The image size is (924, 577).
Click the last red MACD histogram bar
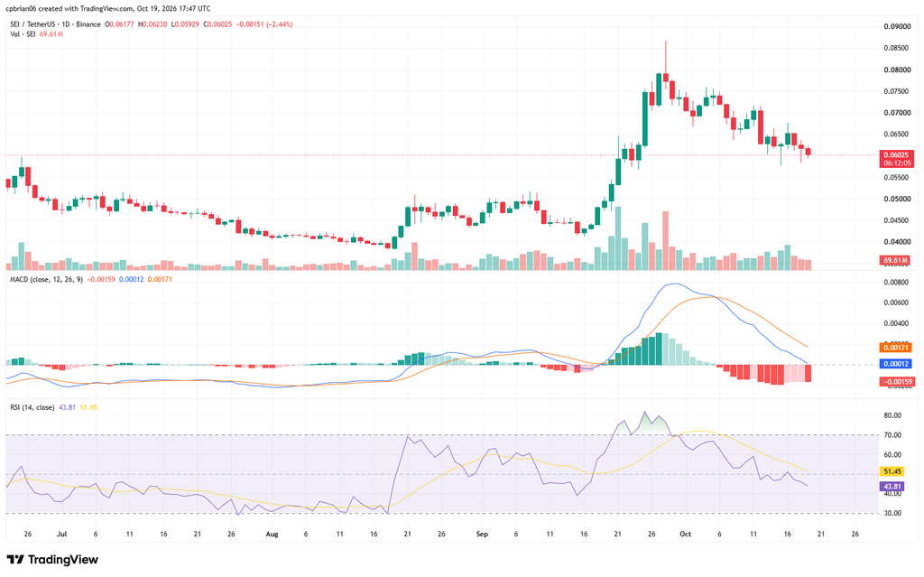pos(808,373)
